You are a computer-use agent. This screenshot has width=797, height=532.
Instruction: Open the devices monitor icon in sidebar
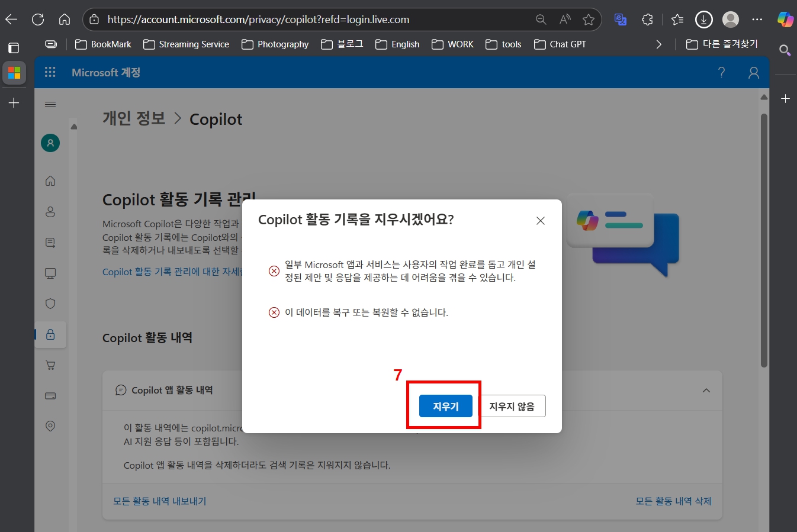50,273
